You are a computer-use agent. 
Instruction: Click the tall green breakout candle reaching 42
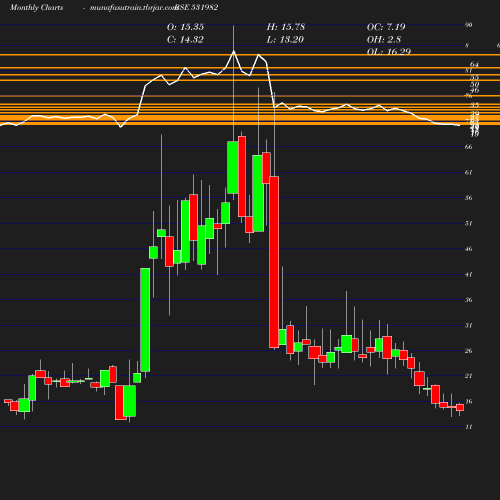click(145, 320)
